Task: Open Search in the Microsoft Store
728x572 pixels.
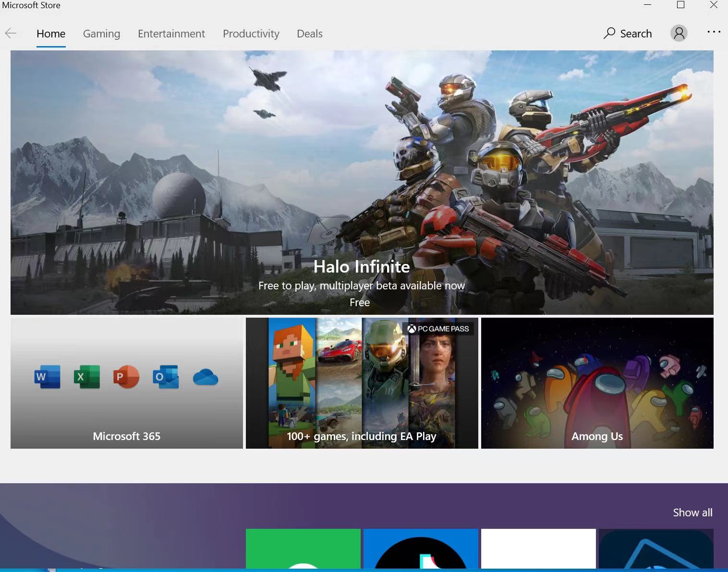Action: pos(627,33)
